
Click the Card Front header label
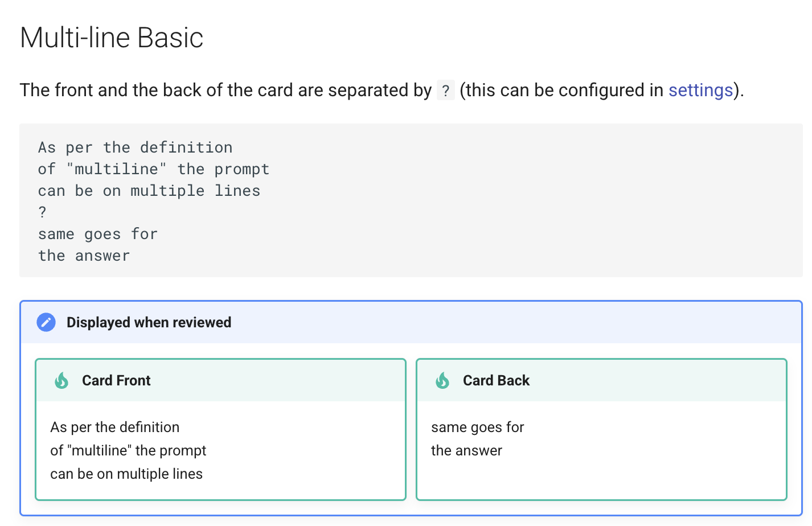[116, 380]
